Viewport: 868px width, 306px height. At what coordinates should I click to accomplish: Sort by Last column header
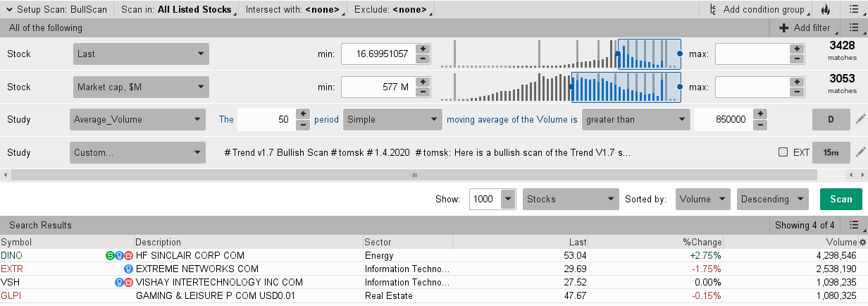coord(520,242)
